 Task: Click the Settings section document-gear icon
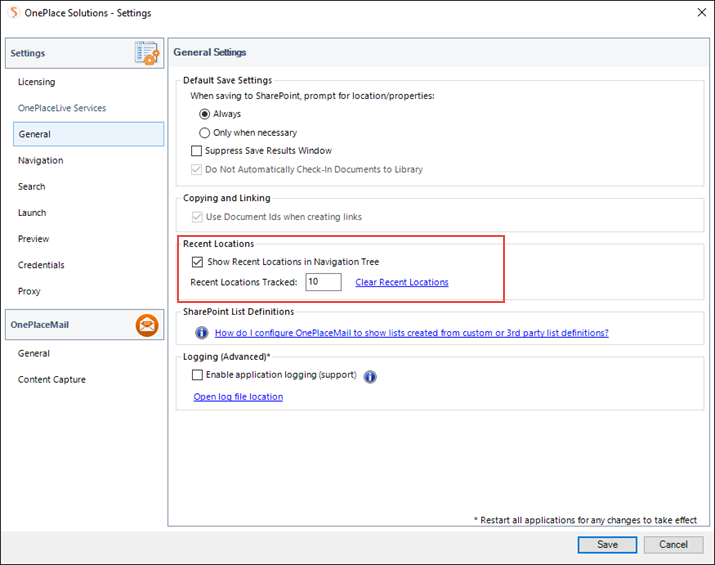[147, 53]
